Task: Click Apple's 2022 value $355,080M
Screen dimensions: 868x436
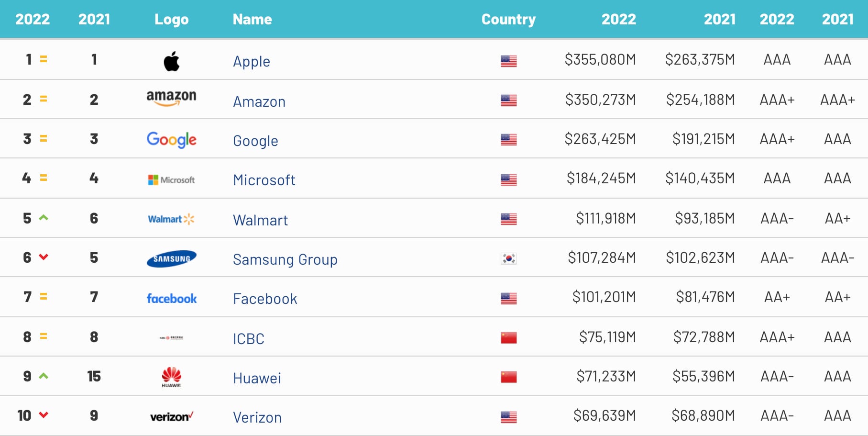Action: (600, 60)
